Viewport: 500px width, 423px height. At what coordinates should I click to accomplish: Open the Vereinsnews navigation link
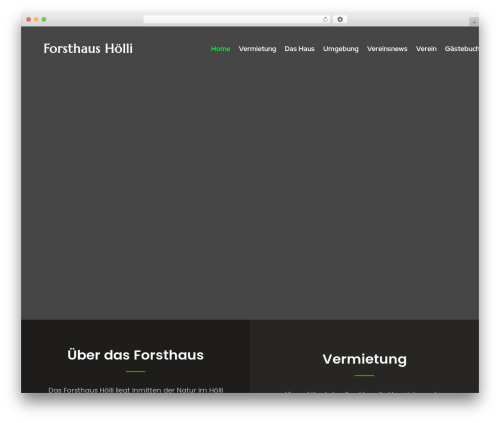point(387,49)
